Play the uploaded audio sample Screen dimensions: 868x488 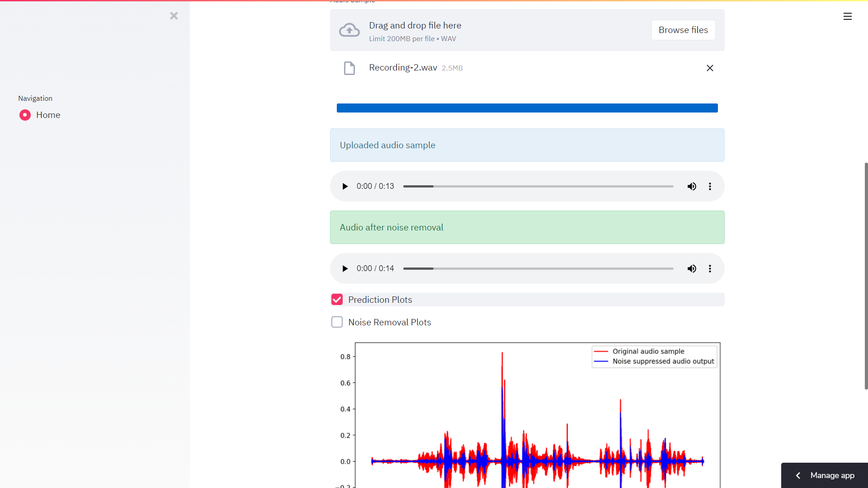[345, 186]
